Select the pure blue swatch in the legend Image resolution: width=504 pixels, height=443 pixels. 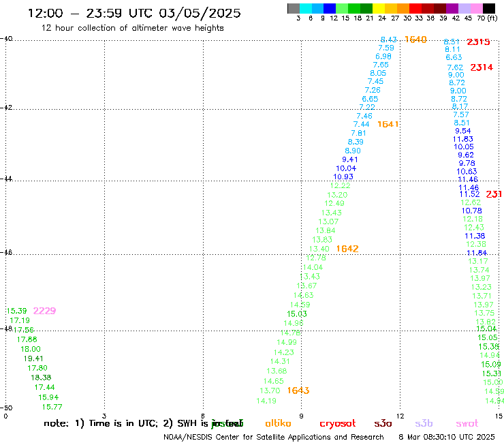tap(330, 8)
